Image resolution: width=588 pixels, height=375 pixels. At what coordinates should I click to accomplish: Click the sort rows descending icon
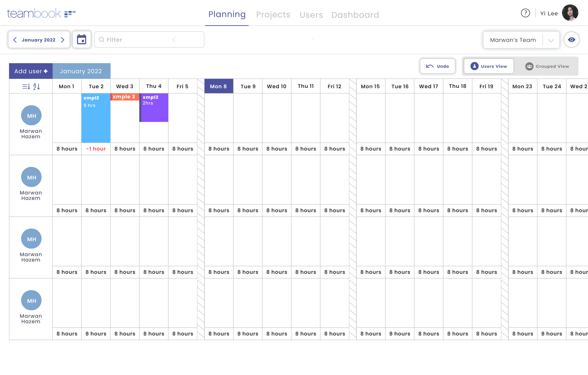26,86
